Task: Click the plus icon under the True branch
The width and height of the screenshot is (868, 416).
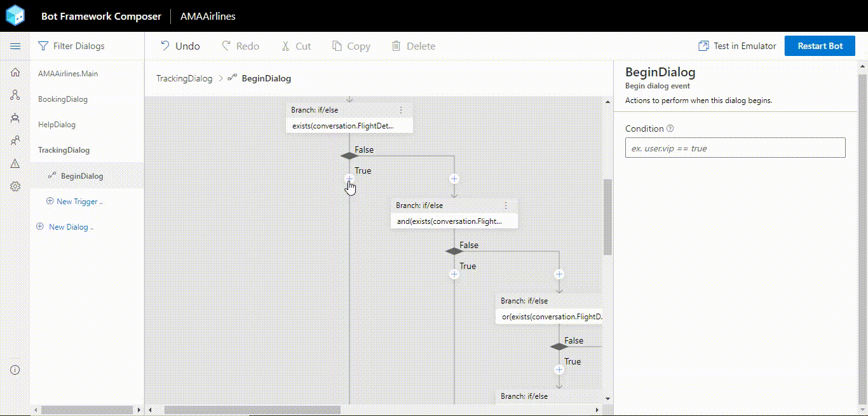Action: (349, 179)
